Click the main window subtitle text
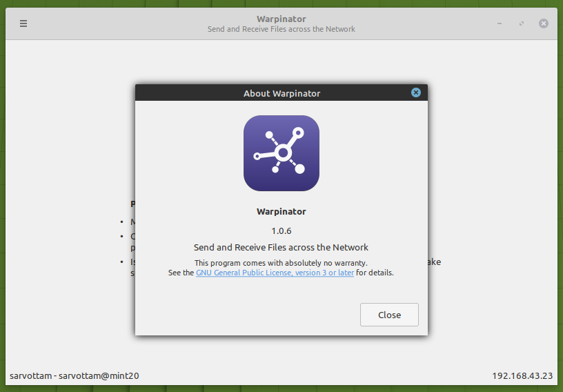The width and height of the screenshot is (563, 392). click(x=281, y=29)
